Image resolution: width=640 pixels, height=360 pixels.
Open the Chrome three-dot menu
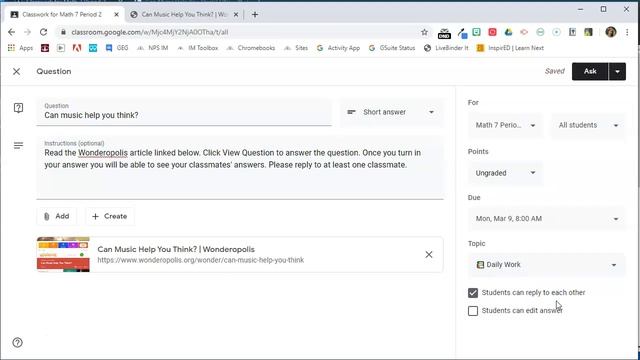point(627,32)
